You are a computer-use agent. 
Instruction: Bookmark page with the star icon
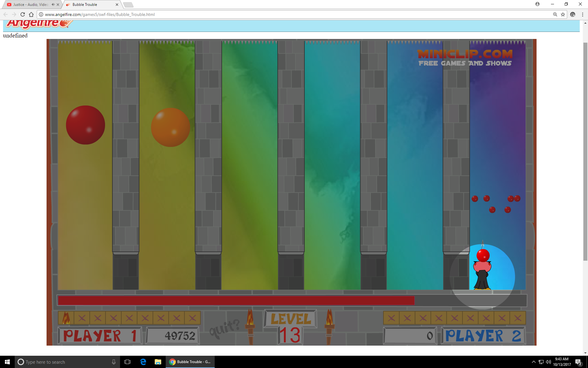coord(563,14)
